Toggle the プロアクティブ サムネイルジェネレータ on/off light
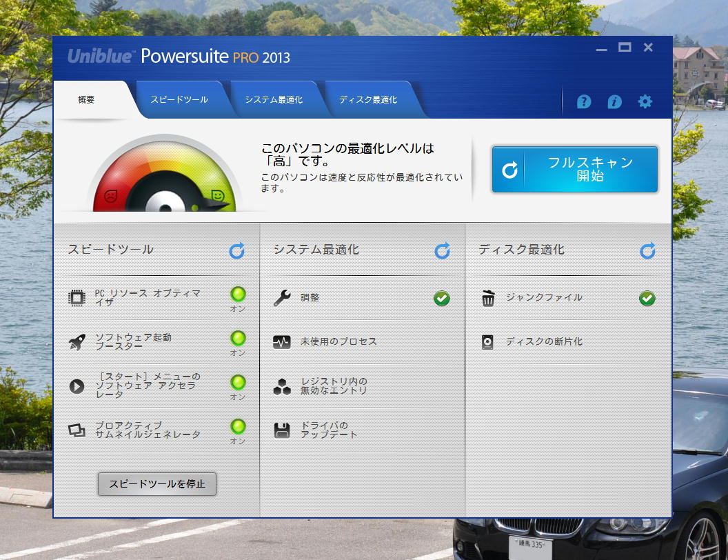The width and height of the screenshot is (728, 560). 238,426
